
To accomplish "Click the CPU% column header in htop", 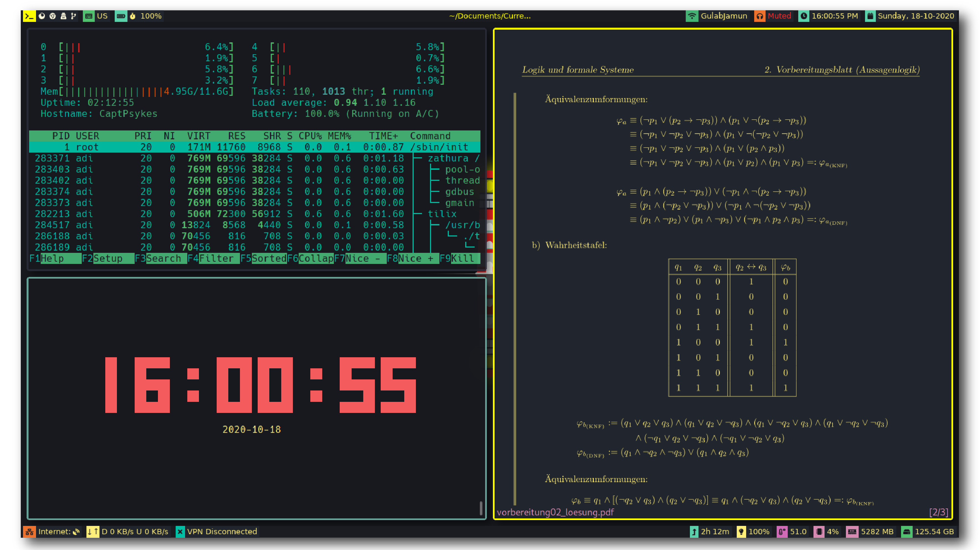I will point(310,136).
